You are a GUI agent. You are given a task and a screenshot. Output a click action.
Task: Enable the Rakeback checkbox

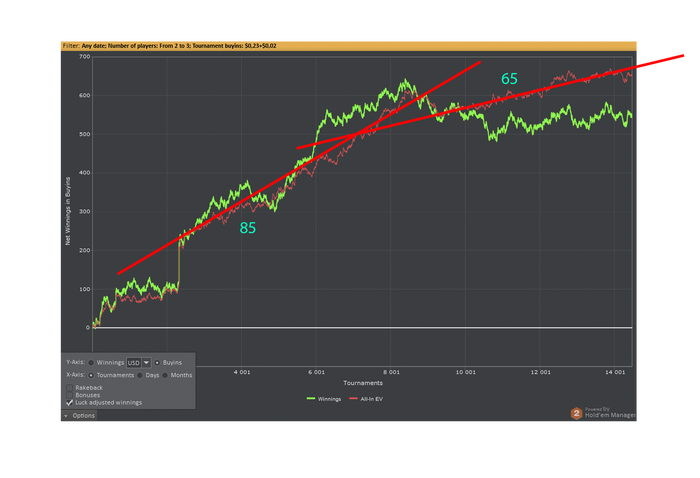(x=69, y=387)
